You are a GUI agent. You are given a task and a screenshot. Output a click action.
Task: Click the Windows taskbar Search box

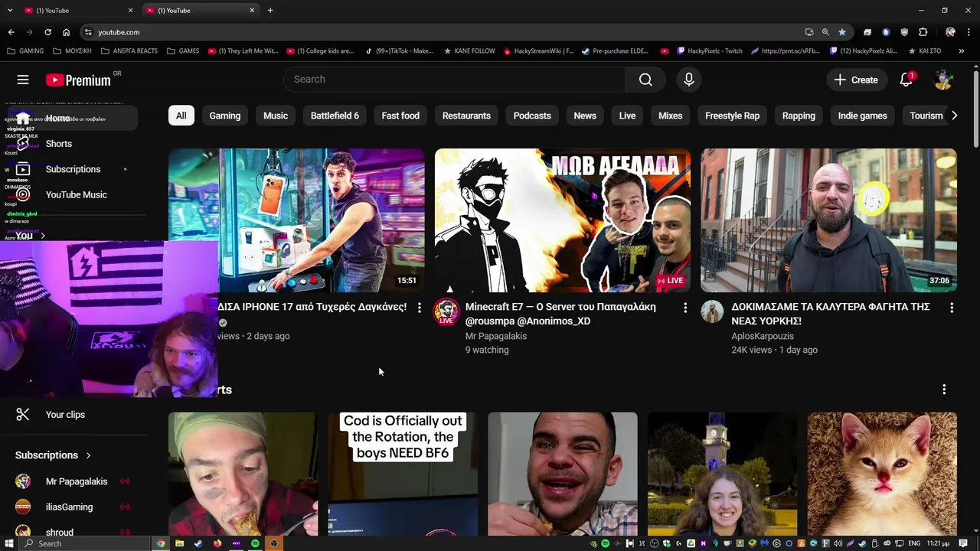point(84,543)
